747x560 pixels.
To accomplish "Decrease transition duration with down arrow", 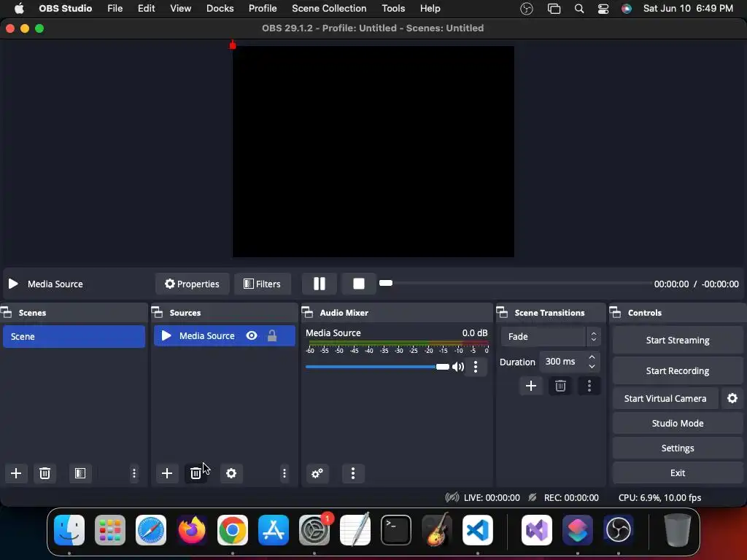I will click(592, 366).
